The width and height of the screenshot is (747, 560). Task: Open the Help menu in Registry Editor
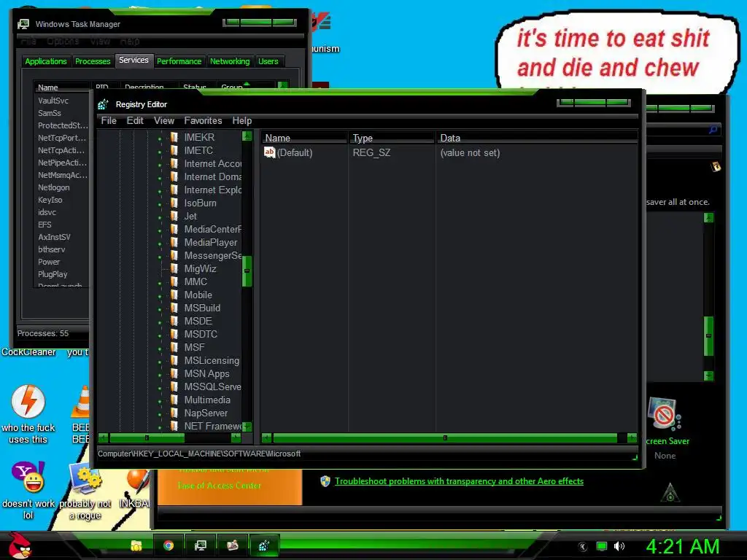242,120
